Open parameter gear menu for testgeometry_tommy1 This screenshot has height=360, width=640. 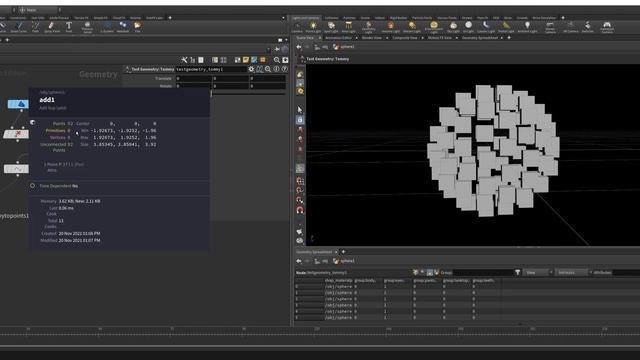(x=251, y=69)
